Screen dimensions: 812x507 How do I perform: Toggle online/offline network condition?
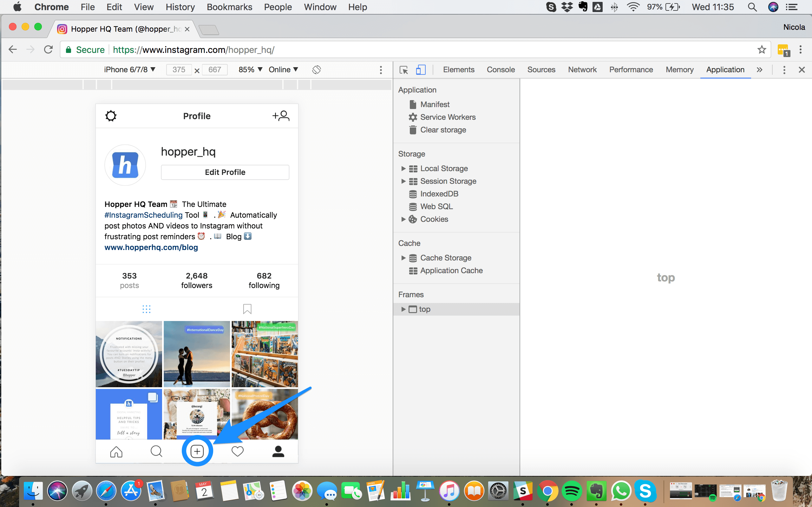(284, 69)
